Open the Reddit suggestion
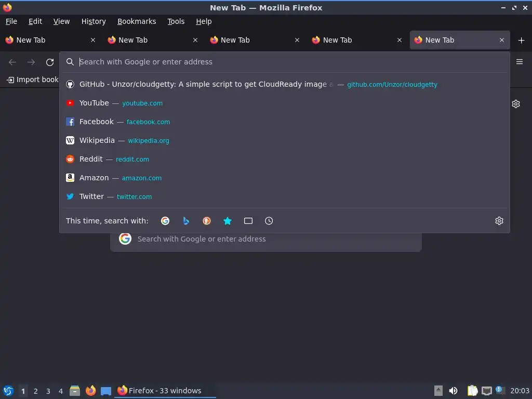 (x=285, y=159)
